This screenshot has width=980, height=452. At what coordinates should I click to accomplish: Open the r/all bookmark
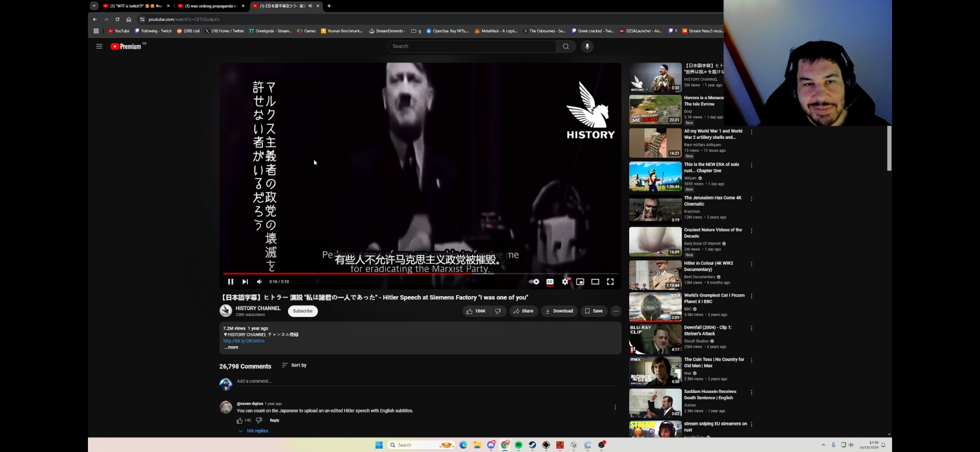188,31
